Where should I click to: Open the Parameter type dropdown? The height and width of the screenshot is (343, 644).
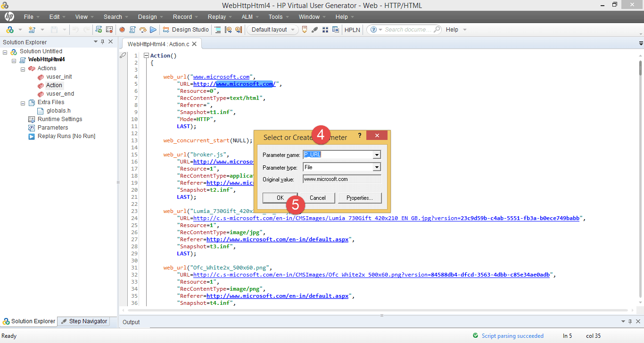coord(376,166)
